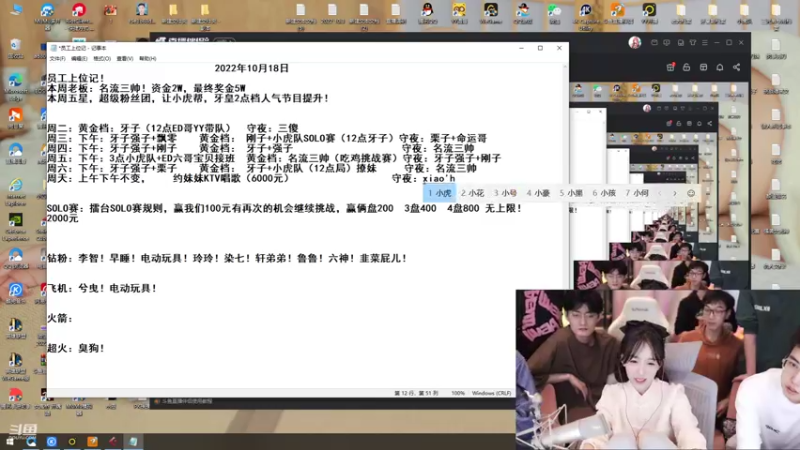Open the 文件(F) menu in Notepad

click(57, 59)
